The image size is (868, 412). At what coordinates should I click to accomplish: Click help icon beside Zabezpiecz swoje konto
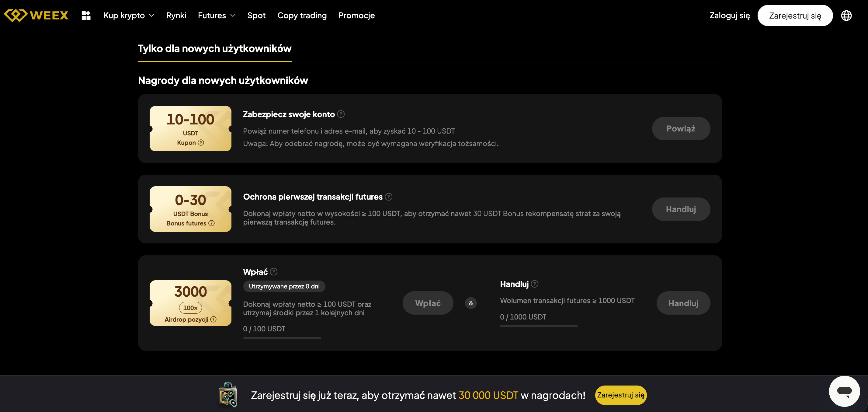(x=341, y=114)
